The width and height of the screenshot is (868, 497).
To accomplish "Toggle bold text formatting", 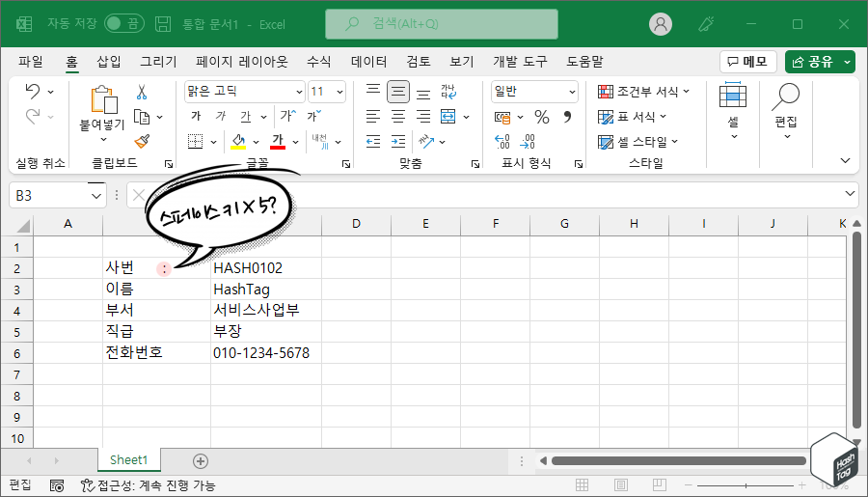I will [196, 116].
